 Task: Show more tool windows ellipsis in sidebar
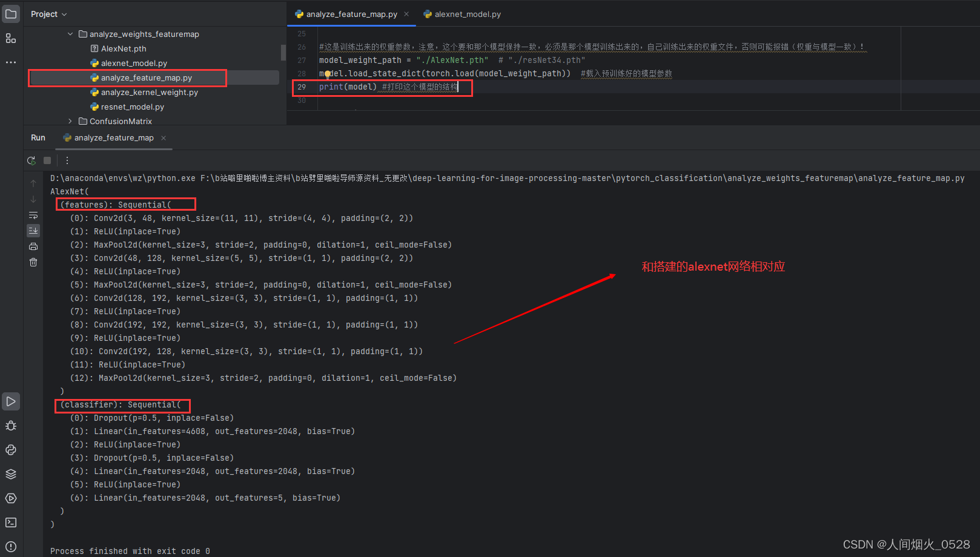click(x=11, y=62)
